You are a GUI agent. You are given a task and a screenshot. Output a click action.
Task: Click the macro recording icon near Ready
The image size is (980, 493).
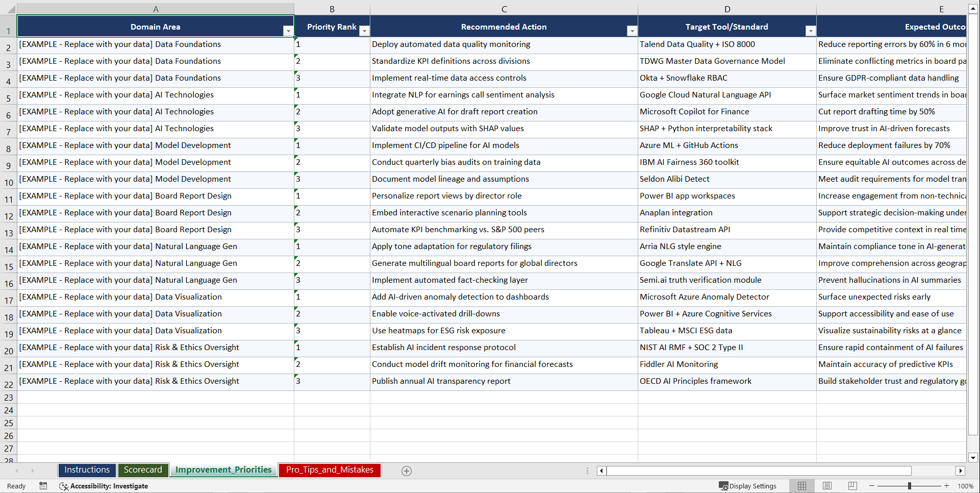(x=43, y=486)
